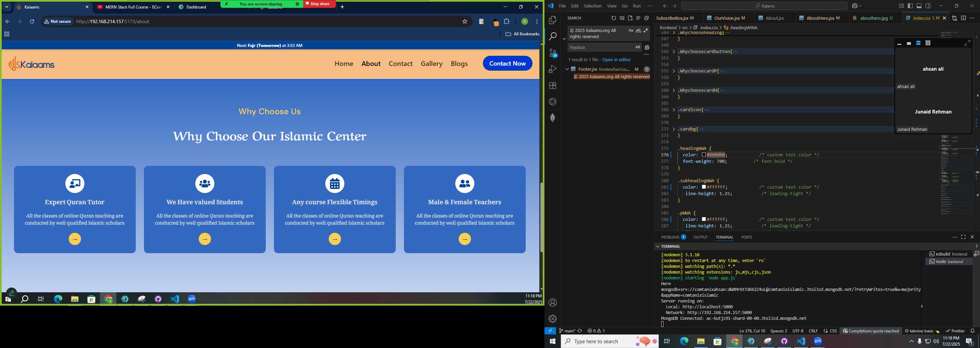Toggle Match Case in search field
The width and height of the screenshot is (980, 348).
click(x=631, y=30)
